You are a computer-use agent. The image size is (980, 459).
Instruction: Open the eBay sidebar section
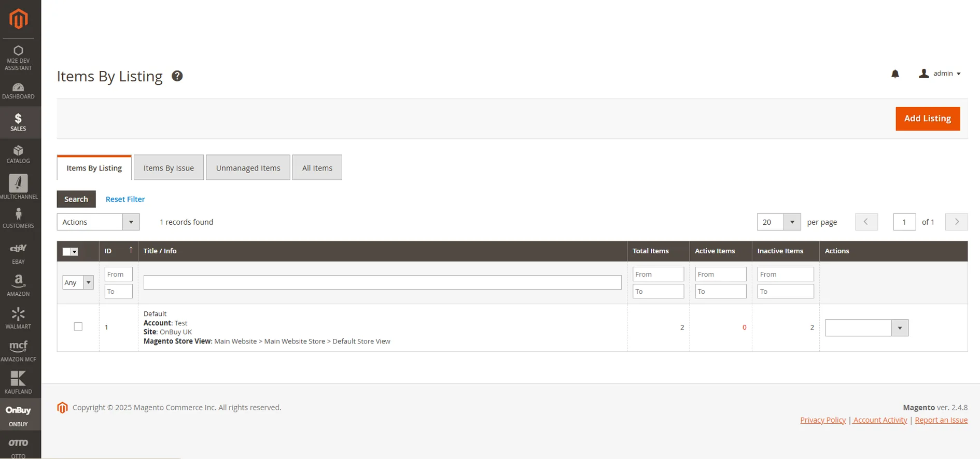point(19,253)
